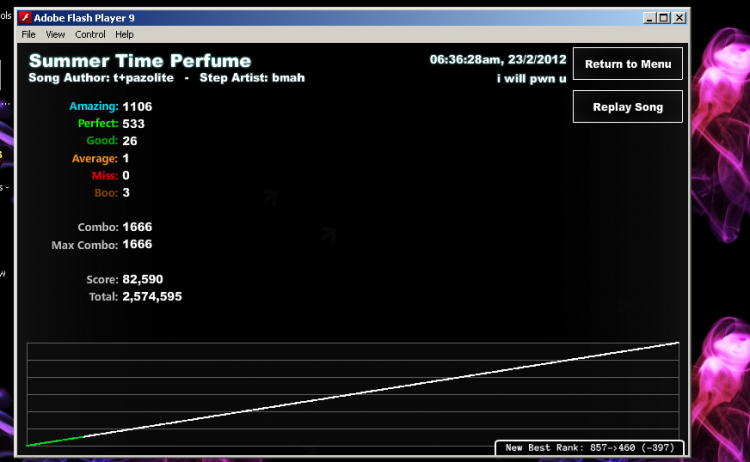Click the Amazing count value 1106

137,107
